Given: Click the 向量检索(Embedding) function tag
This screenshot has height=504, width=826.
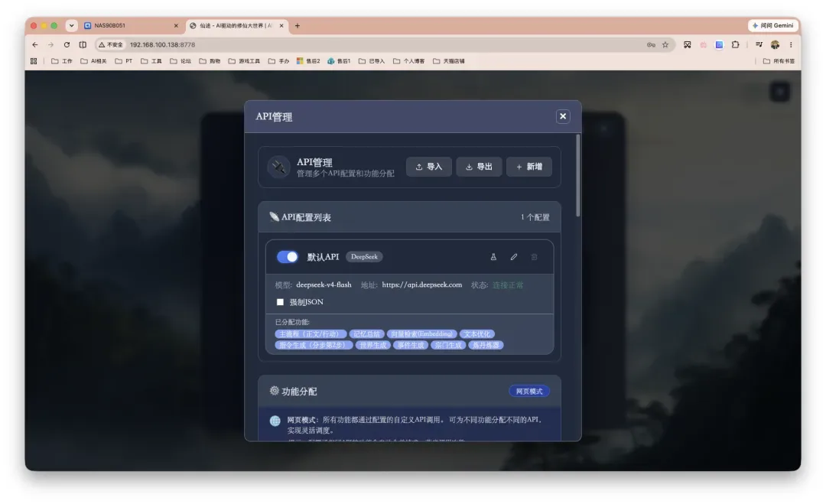Looking at the screenshot, I should (x=422, y=334).
